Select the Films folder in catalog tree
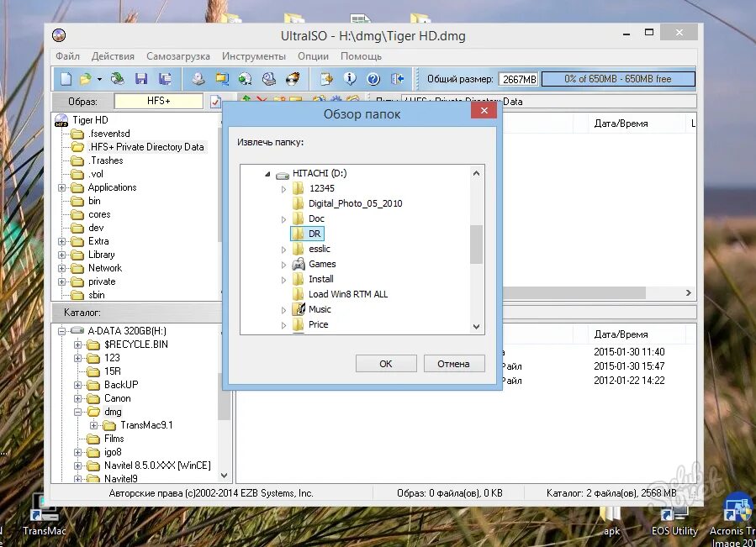 pos(114,439)
